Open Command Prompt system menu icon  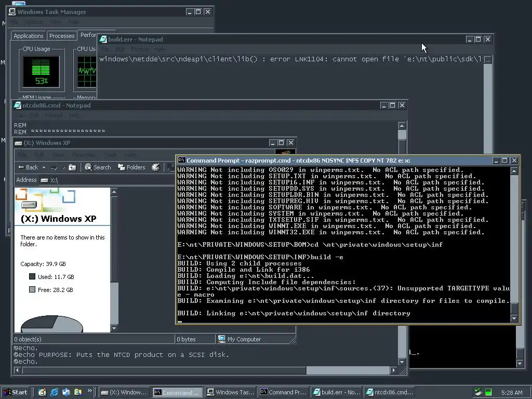click(x=181, y=160)
